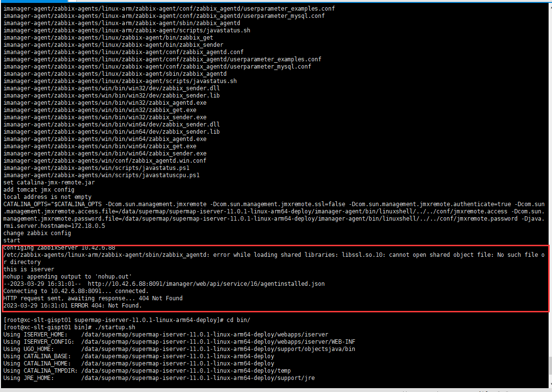Click the 'Using JRE_HOME:' line
552x392 pixels.
159,378
